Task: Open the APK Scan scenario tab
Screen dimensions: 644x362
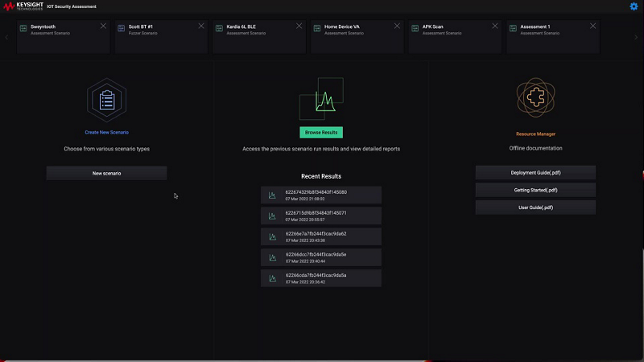Action: pyautogui.click(x=455, y=36)
